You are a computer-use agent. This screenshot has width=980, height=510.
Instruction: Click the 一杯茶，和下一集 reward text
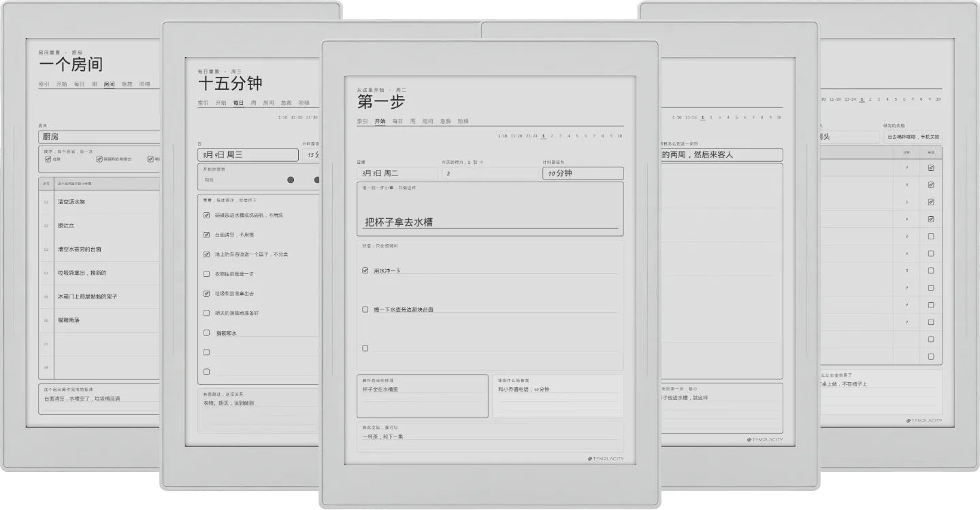coord(382,437)
